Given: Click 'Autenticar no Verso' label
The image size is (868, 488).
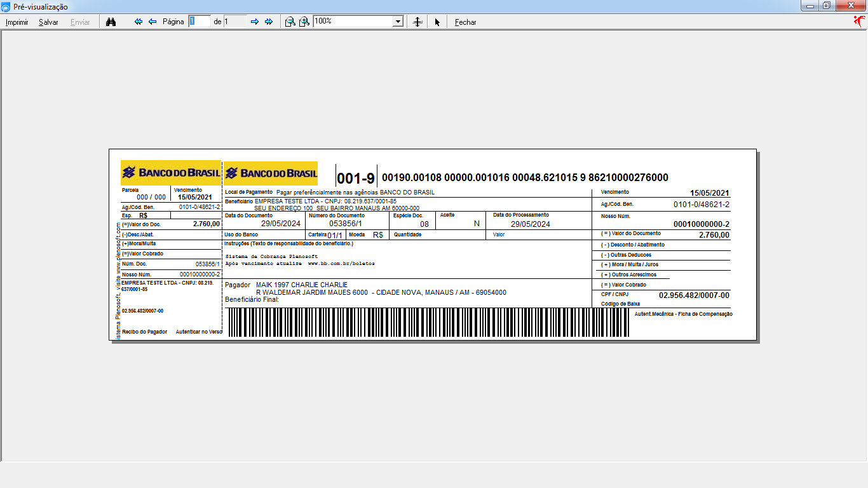Looking at the screenshot, I should pyautogui.click(x=199, y=332).
